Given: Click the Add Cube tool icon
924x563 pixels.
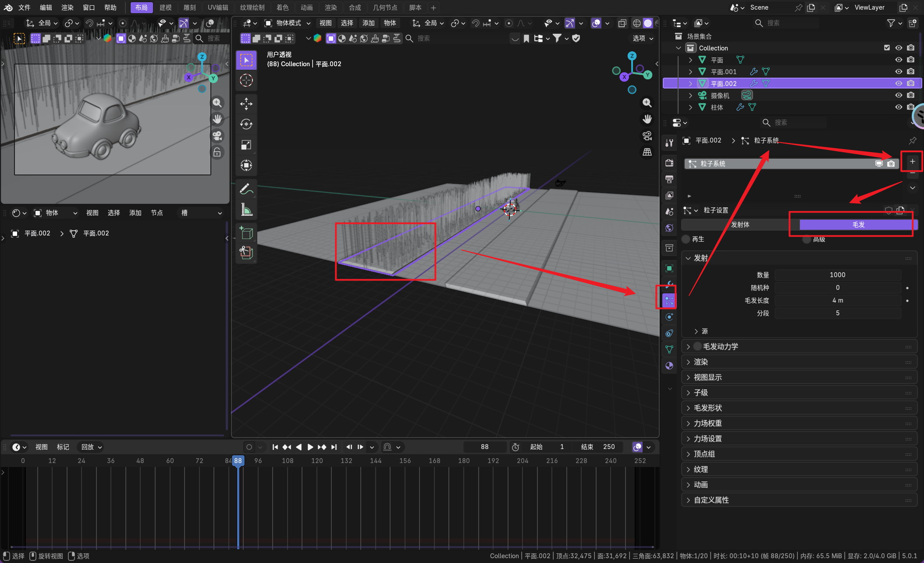Looking at the screenshot, I should tap(246, 233).
